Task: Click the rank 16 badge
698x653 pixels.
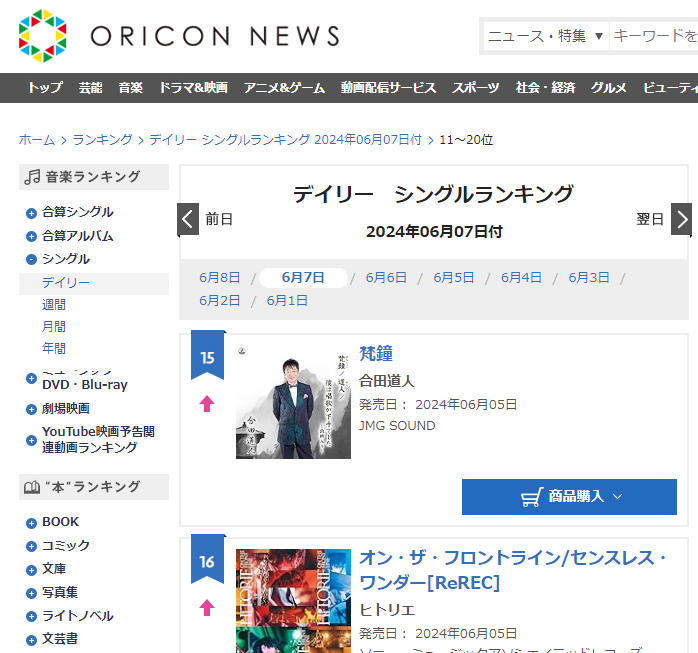Action: pos(207,560)
